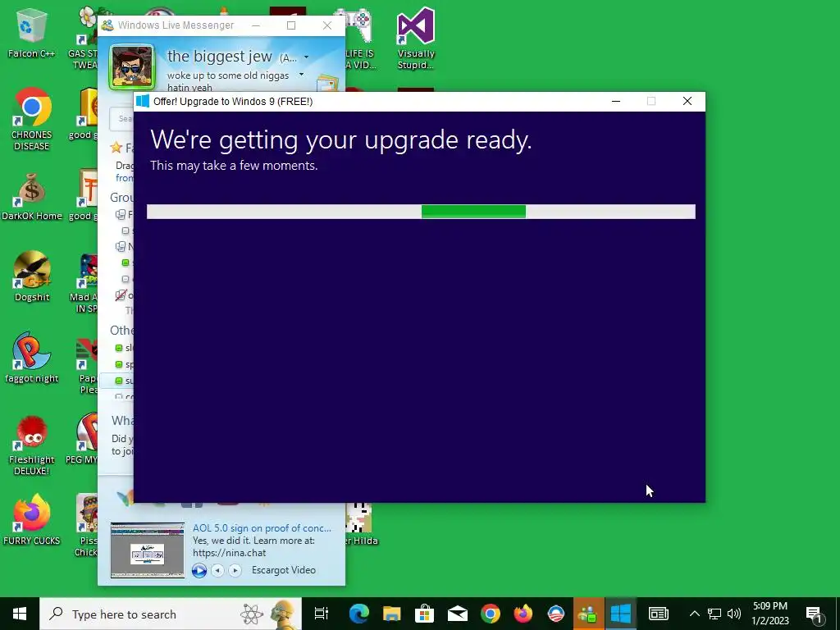Viewport: 840px width, 630px height.
Task: Click the Windows logo in upgrade window title
Action: [x=143, y=101]
